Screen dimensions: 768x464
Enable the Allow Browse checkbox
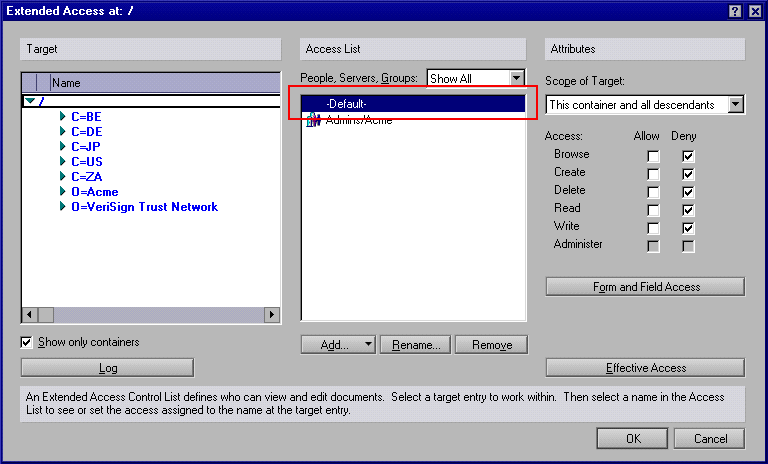point(653,156)
